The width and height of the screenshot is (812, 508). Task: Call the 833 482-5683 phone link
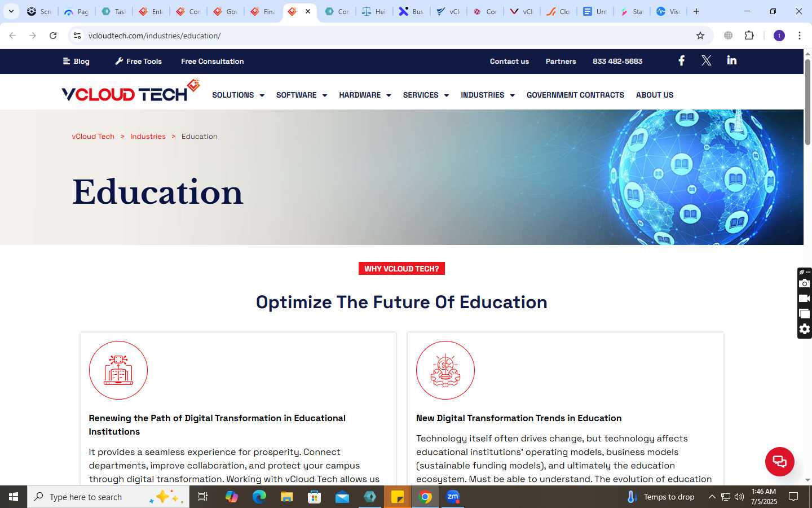(617, 61)
